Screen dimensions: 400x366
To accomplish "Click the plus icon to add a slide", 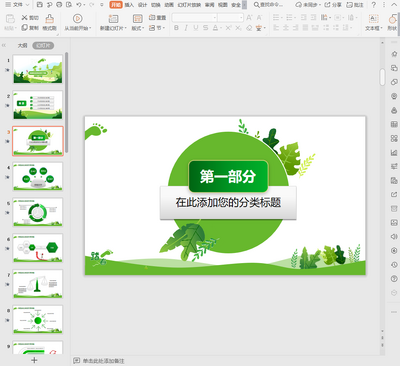I will pyautogui.click(x=34, y=360).
